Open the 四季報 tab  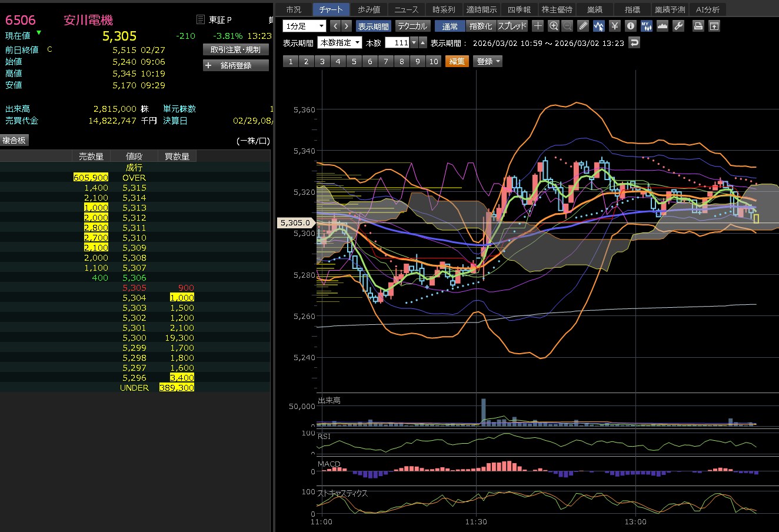pos(519,9)
